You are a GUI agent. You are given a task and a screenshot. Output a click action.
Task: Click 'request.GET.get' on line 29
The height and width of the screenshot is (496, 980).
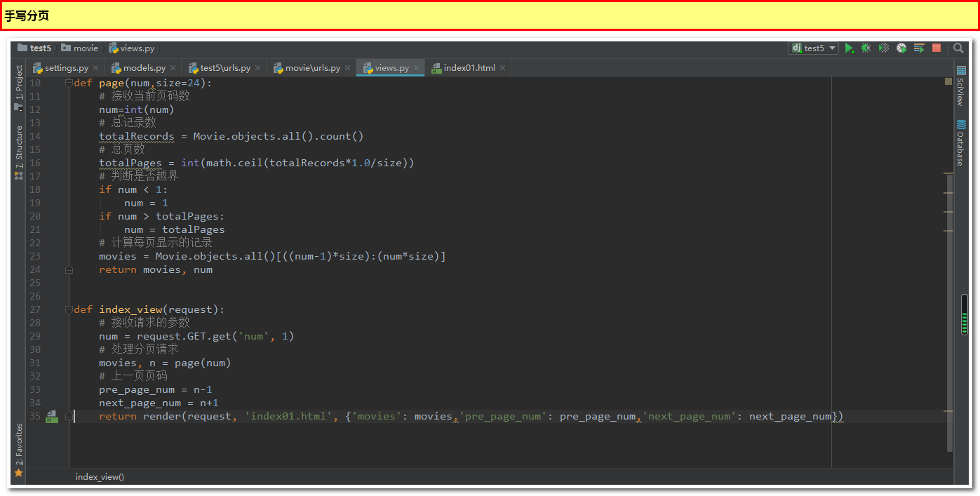click(184, 336)
